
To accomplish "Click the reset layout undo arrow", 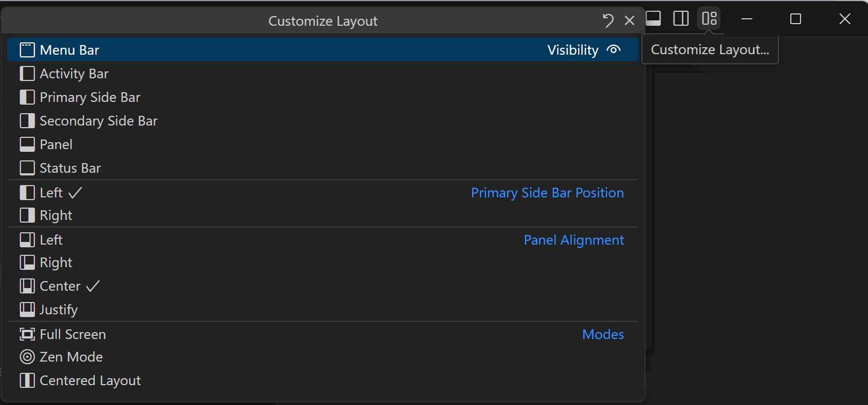I will (x=608, y=20).
